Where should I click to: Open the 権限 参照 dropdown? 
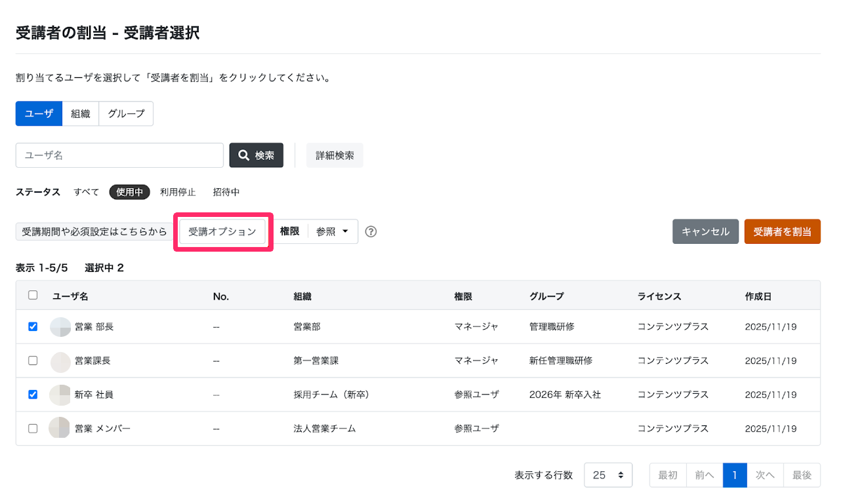(x=333, y=231)
